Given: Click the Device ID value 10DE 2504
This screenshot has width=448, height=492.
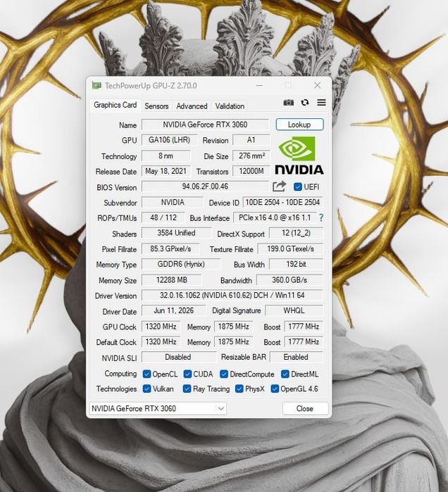Looking at the screenshot, I should pos(282,203).
